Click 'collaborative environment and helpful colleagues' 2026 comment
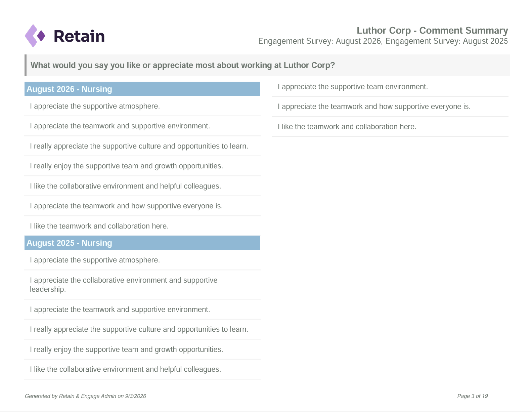532x412 pixels. (125, 186)
